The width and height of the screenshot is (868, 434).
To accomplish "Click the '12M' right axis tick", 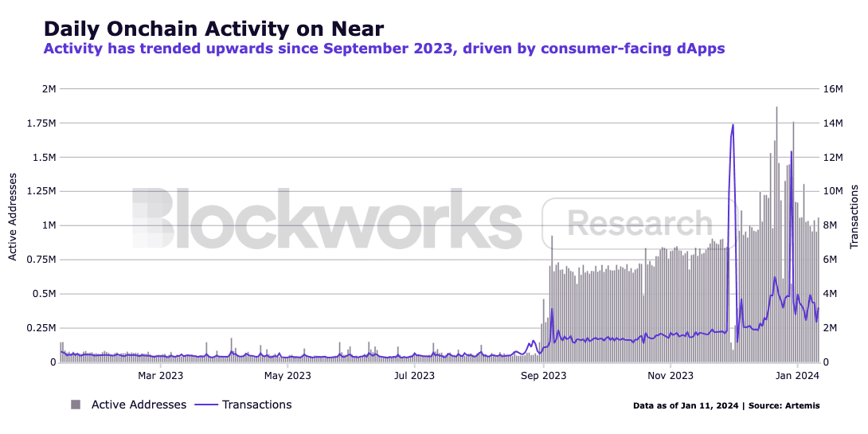I will click(x=833, y=157).
